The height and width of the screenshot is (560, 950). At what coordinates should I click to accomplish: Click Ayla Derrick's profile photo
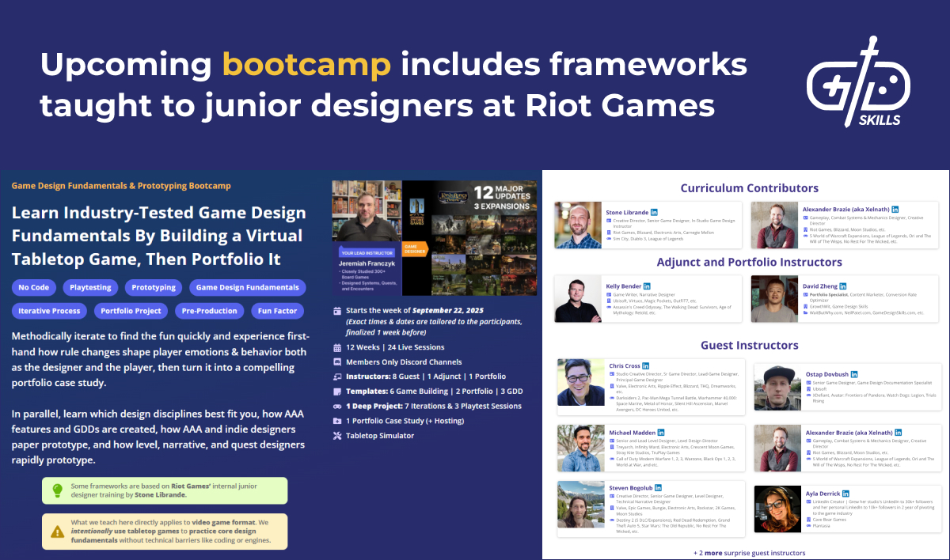point(779,509)
